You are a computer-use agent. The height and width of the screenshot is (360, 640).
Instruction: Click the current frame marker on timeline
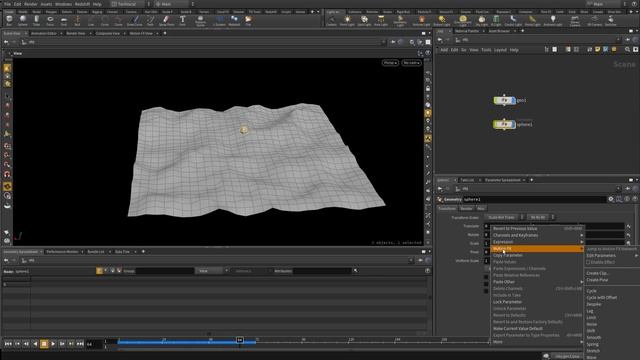click(x=240, y=340)
